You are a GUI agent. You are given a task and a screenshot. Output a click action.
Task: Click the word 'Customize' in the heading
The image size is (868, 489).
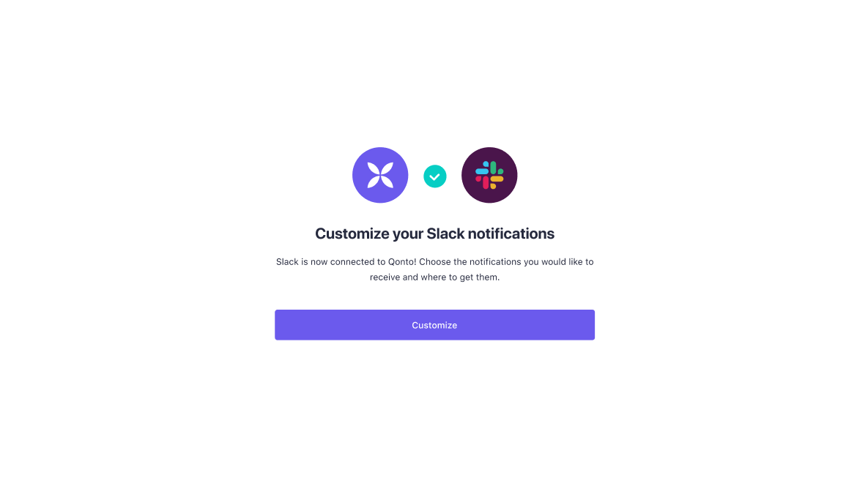tap(352, 234)
